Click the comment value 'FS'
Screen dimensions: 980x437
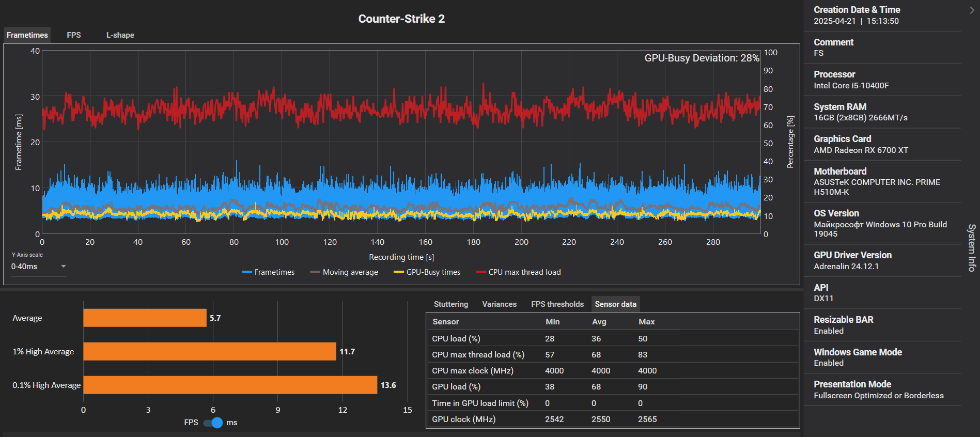pos(819,53)
